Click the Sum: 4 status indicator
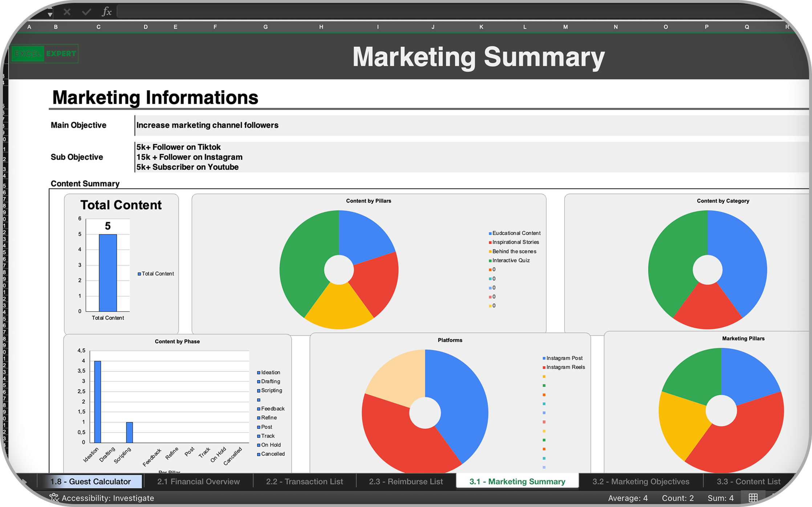This screenshot has height=507, width=812. 720,498
